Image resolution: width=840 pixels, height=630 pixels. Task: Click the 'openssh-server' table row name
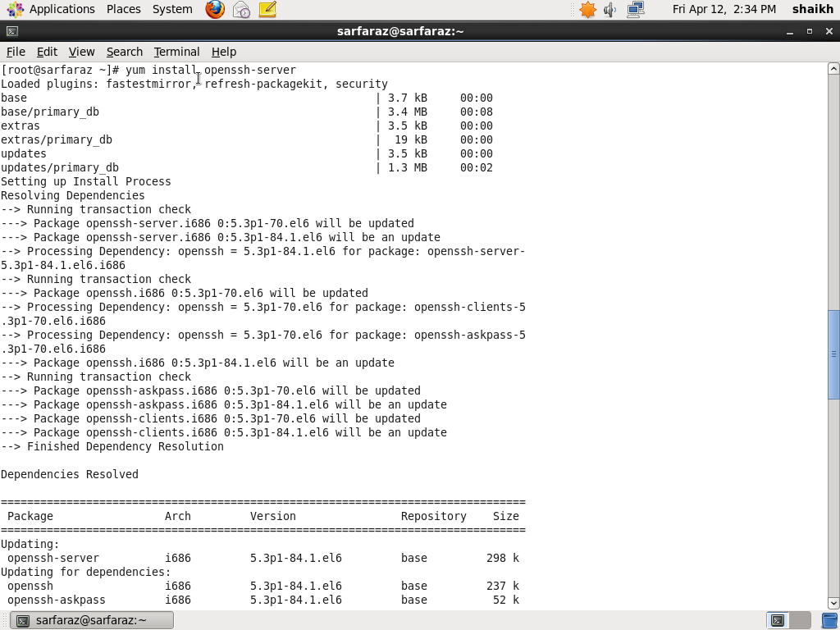point(53,558)
